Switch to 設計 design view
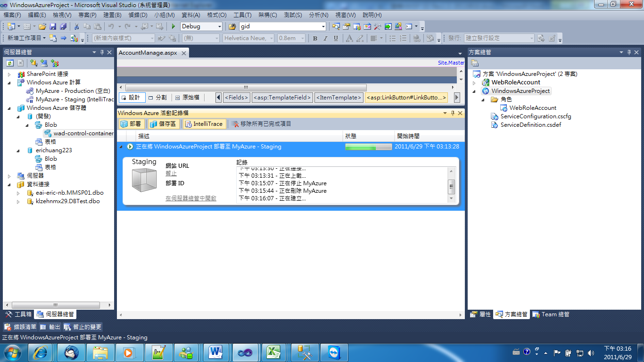The image size is (644, 362). 131,98
